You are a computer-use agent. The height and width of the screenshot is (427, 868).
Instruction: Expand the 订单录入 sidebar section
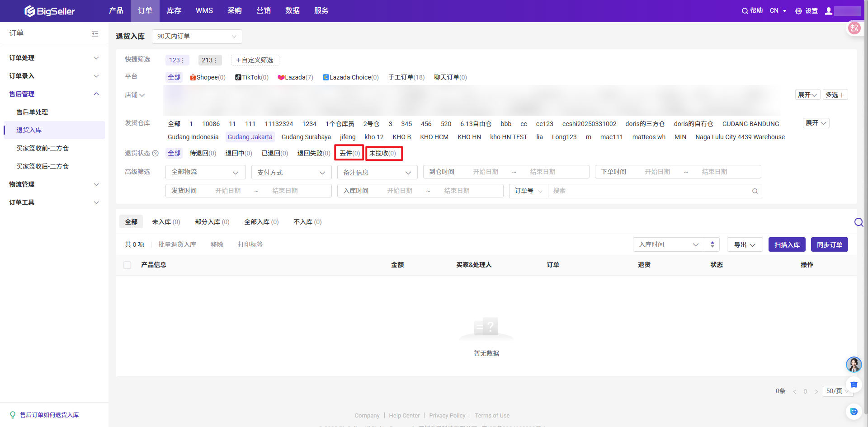pos(54,76)
